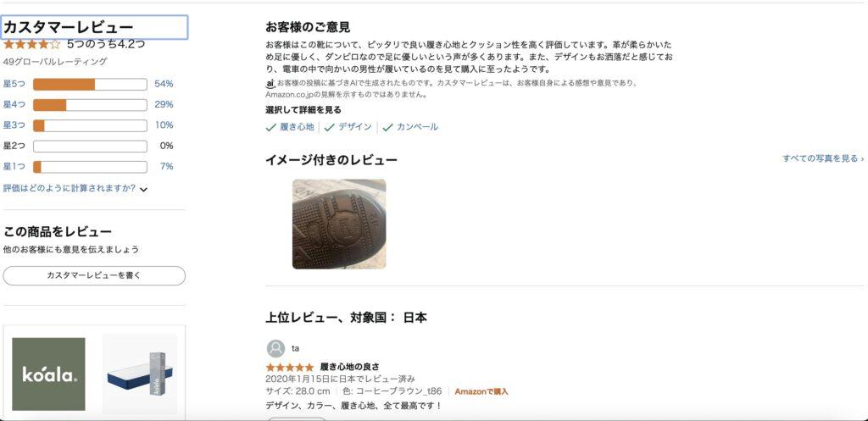The image size is (868, 421).
Task: Expand 評価はどのように計算されますか chevron
Action: tap(144, 189)
